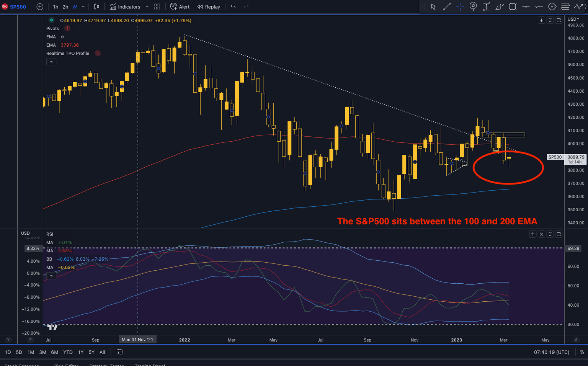Select the EMA 3797.36 indicator legend
Screen dimensions: 588x366
[62, 45]
